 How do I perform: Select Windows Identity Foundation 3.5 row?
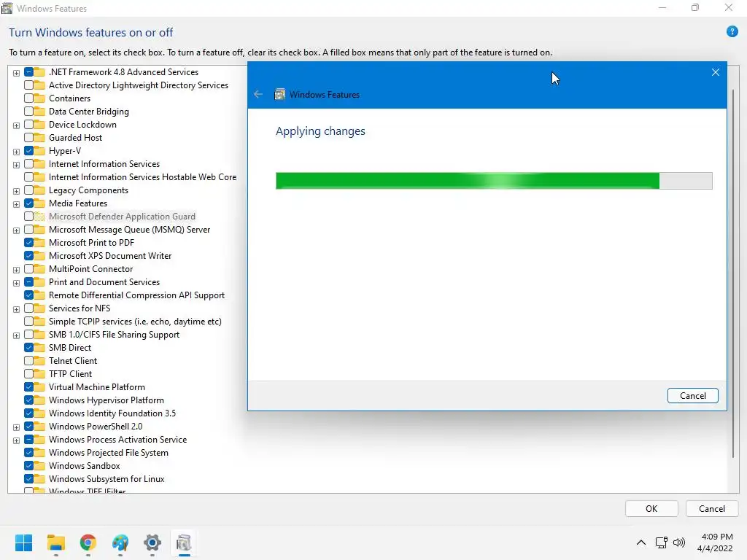[x=112, y=413]
